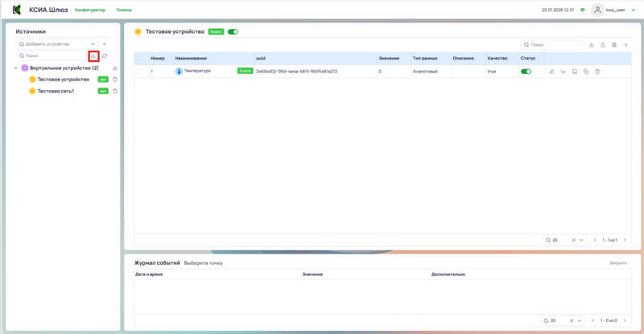This screenshot has width=644, height=334.
Task: Switch to the Токены tab
Action: pos(124,10)
